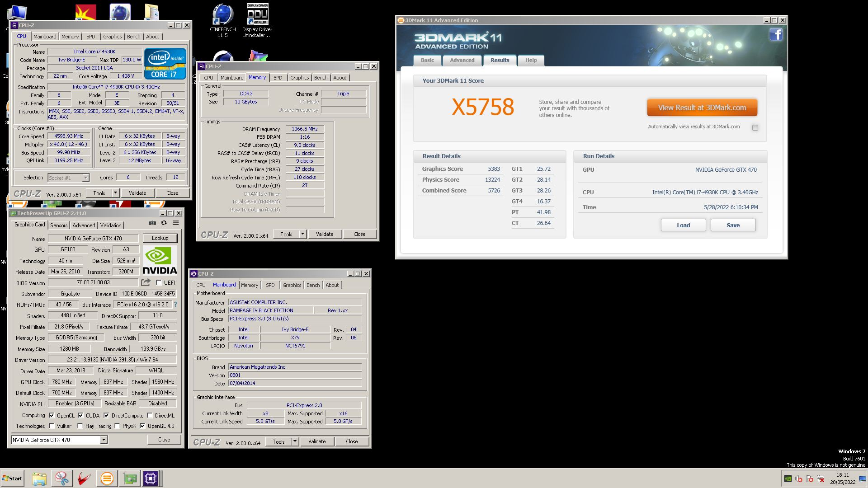
Task: Toggle the CUDA checkbox
Action: pyautogui.click(x=80, y=415)
